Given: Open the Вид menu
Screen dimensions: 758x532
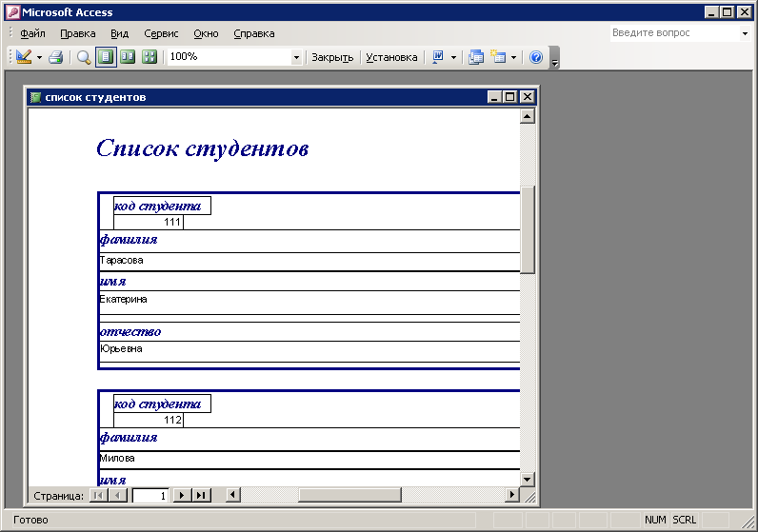Looking at the screenshot, I should point(119,33).
